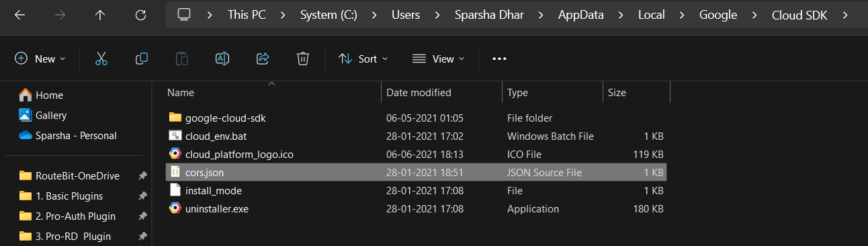Screen dimensions: 868x246
Task: Navigate to This PC breadcrumb
Action: pos(247,14)
